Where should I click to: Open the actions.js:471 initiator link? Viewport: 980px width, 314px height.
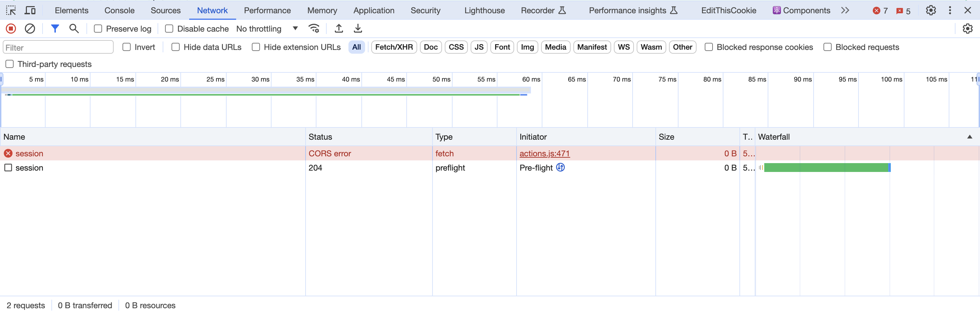click(x=544, y=154)
